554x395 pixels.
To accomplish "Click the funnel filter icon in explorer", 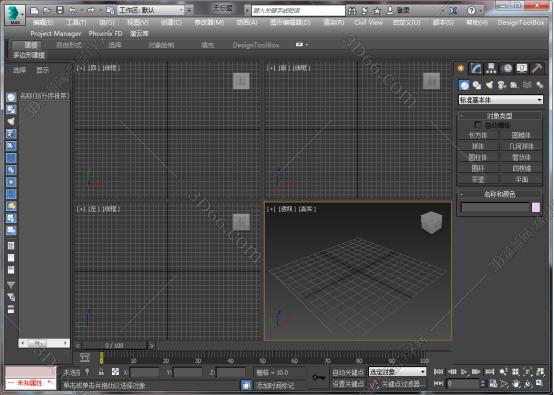I will [11, 284].
